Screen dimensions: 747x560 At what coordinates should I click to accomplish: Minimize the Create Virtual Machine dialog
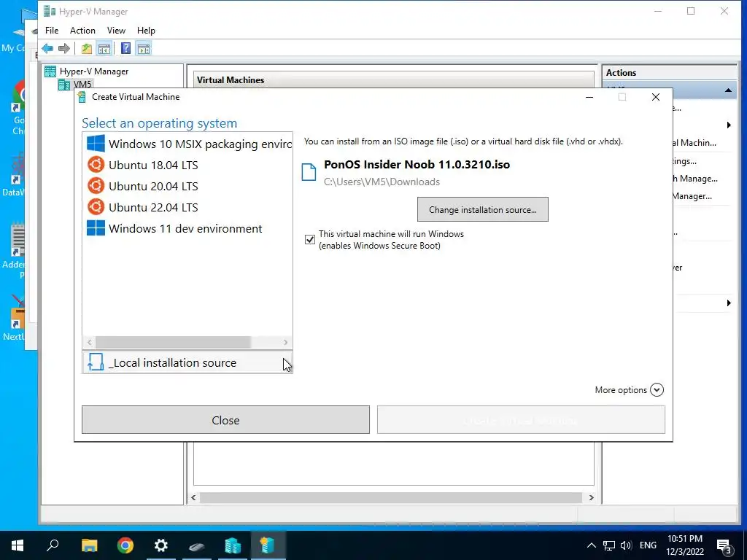[589, 97]
